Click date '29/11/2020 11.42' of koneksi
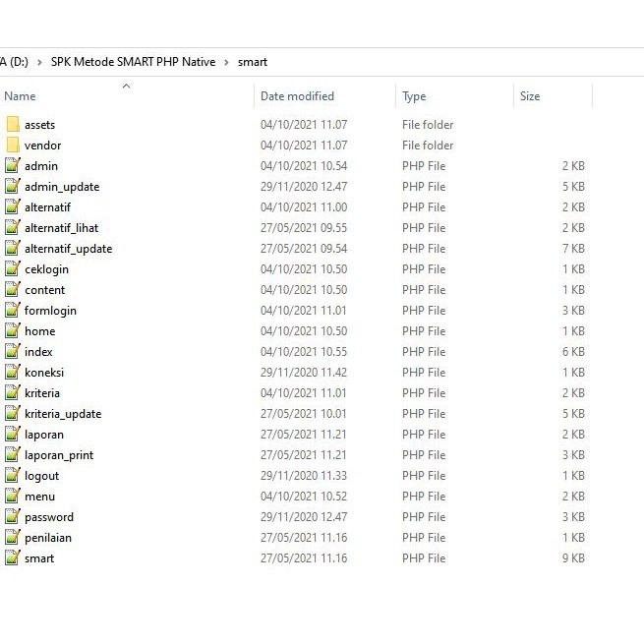This screenshot has width=644, height=644. [304, 373]
